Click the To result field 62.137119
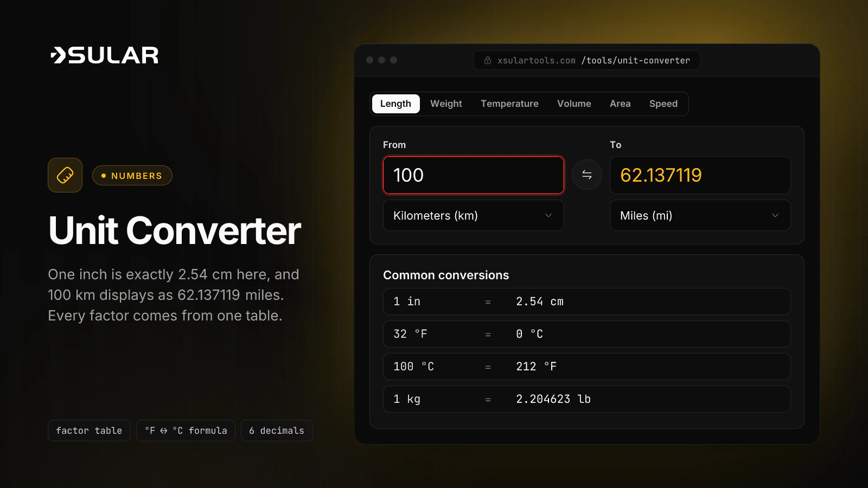Image resolution: width=868 pixels, height=488 pixels. point(700,175)
